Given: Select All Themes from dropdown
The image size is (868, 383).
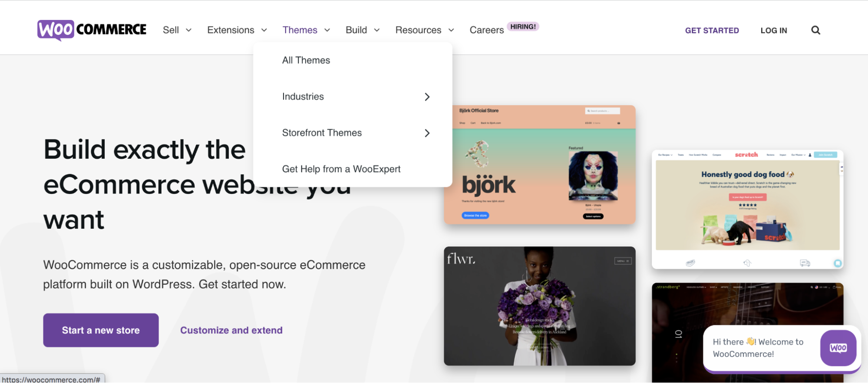Looking at the screenshot, I should [306, 60].
